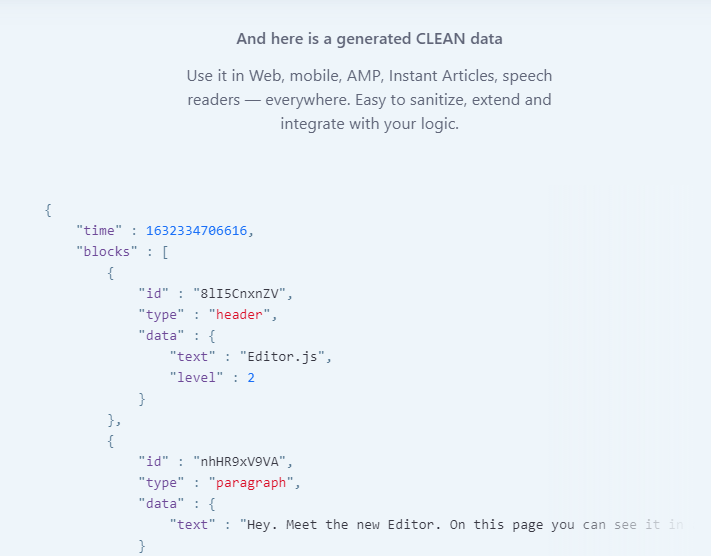Click the "time" key in the JSON output
Viewport: 711px width, 556px height.
point(100,231)
